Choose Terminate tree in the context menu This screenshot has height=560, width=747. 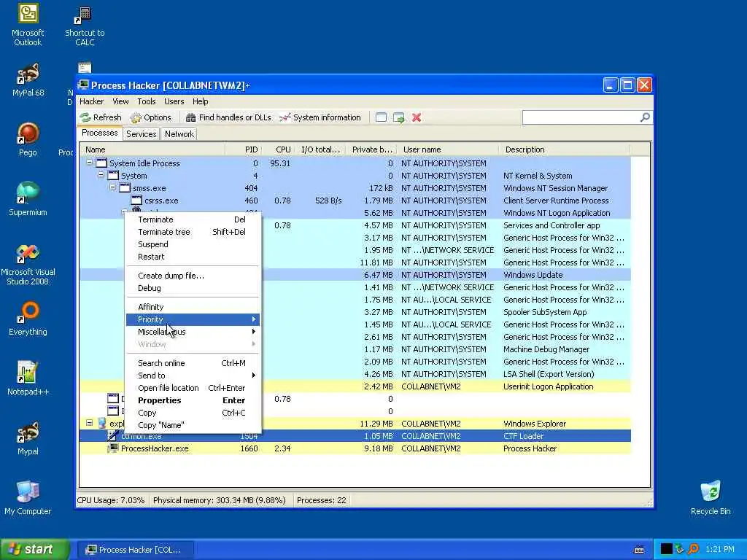tap(193, 232)
